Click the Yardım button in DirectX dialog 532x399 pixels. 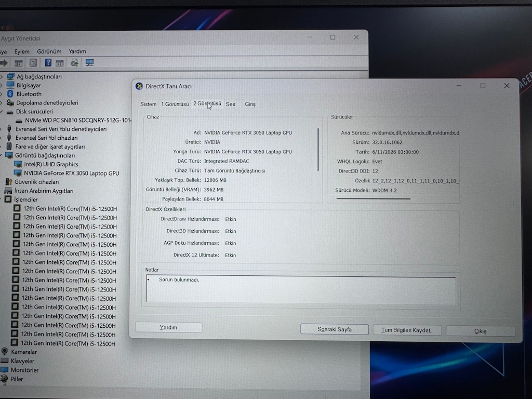(169, 327)
